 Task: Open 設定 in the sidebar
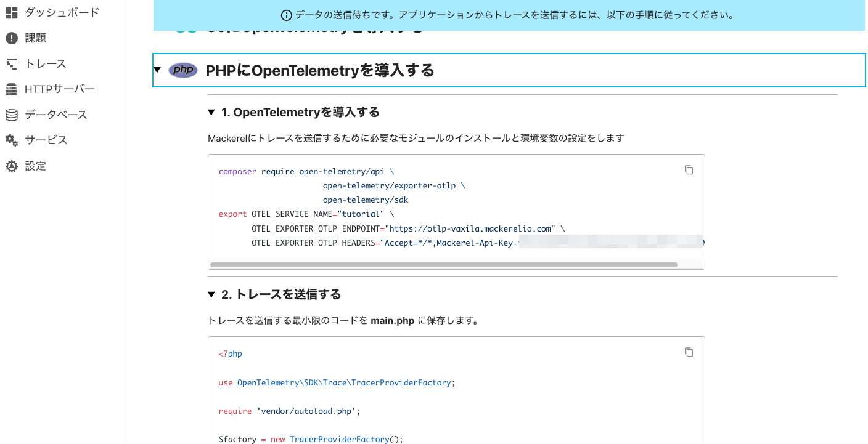[x=35, y=166]
